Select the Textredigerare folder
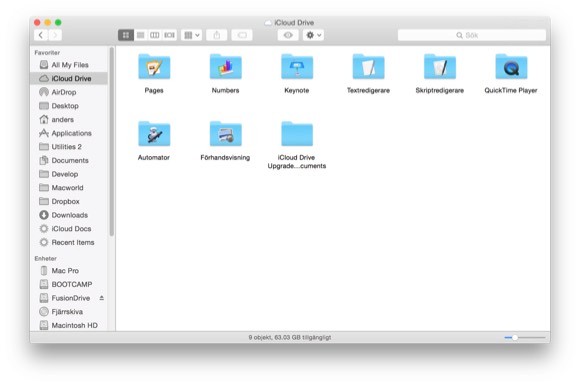The height and width of the screenshot is (386, 580). (368, 67)
